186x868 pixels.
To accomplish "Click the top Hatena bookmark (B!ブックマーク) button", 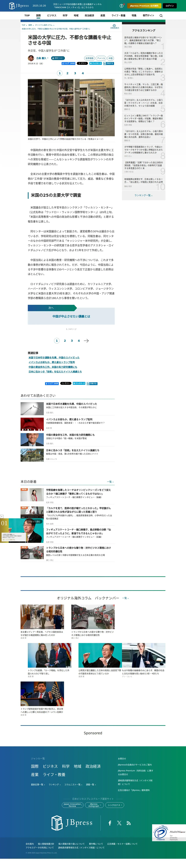I will [x=95, y=63].
